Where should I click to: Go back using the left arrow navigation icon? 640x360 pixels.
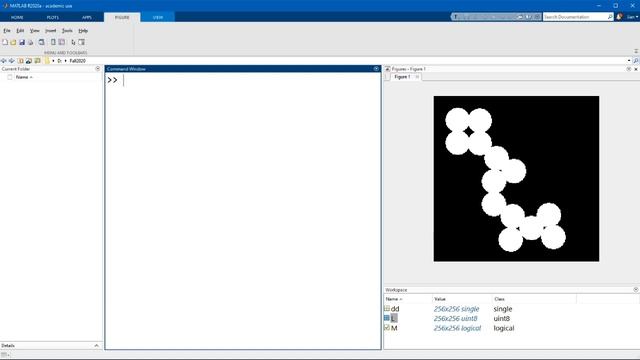pos(4,61)
